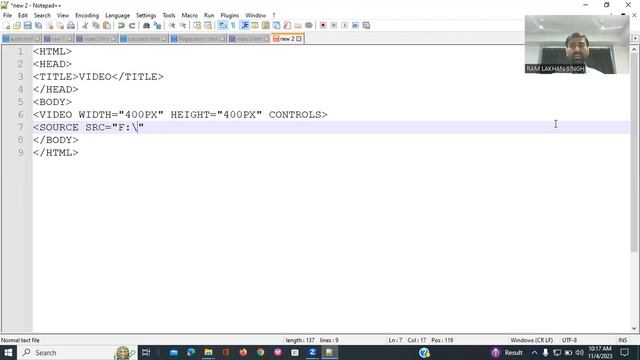Click line 6 VIDEO WIDTH tag text
This screenshot has width=640, height=360.
pyautogui.click(x=180, y=115)
